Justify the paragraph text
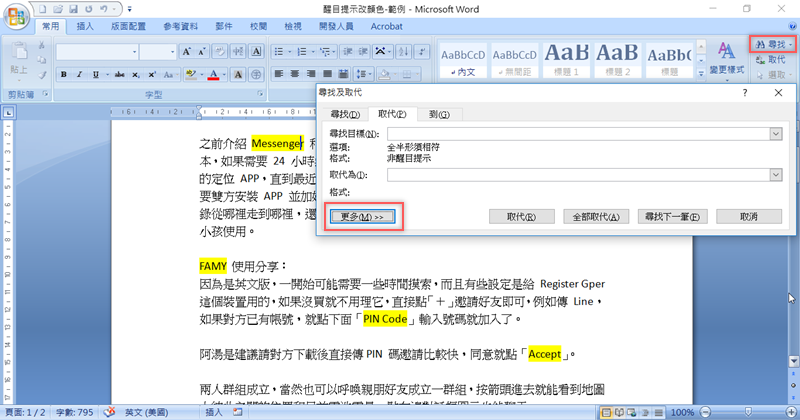 pos(328,75)
